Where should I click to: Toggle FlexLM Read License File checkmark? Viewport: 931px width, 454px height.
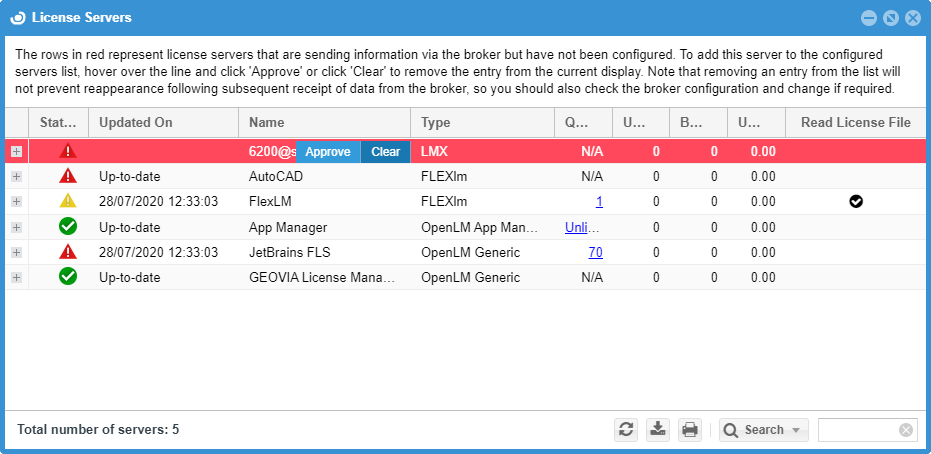[x=856, y=201]
